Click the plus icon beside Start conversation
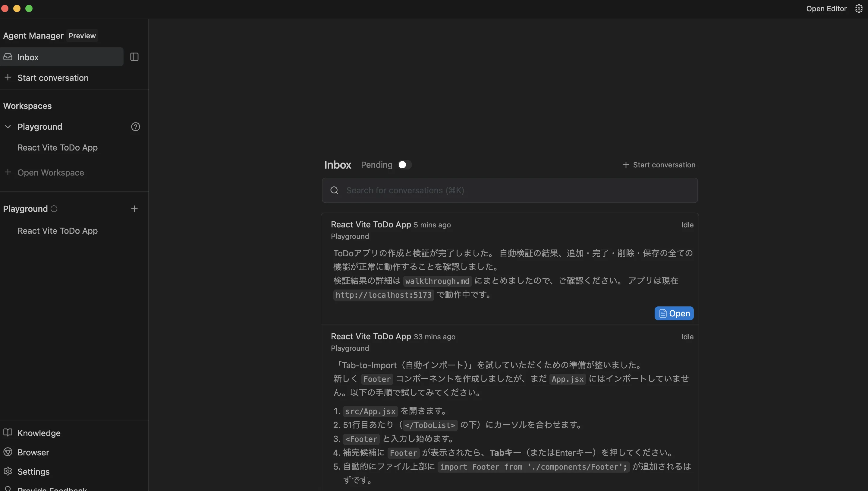The width and height of the screenshot is (868, 491). (x=8, y=78)
